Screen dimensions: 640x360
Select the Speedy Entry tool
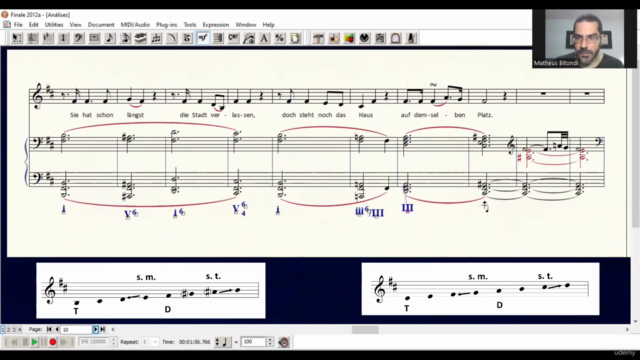coord(125,38)
